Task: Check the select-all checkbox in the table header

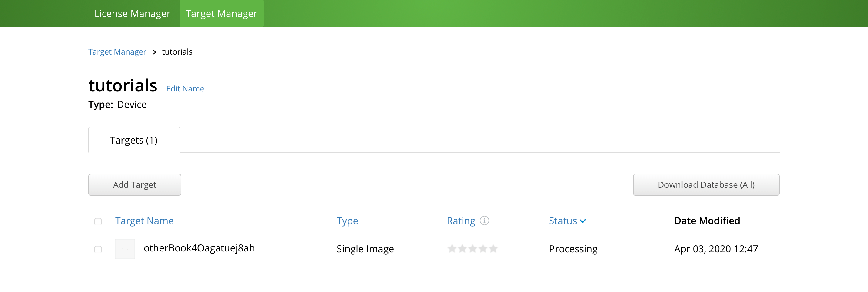Action: click(x=98, y=221)
